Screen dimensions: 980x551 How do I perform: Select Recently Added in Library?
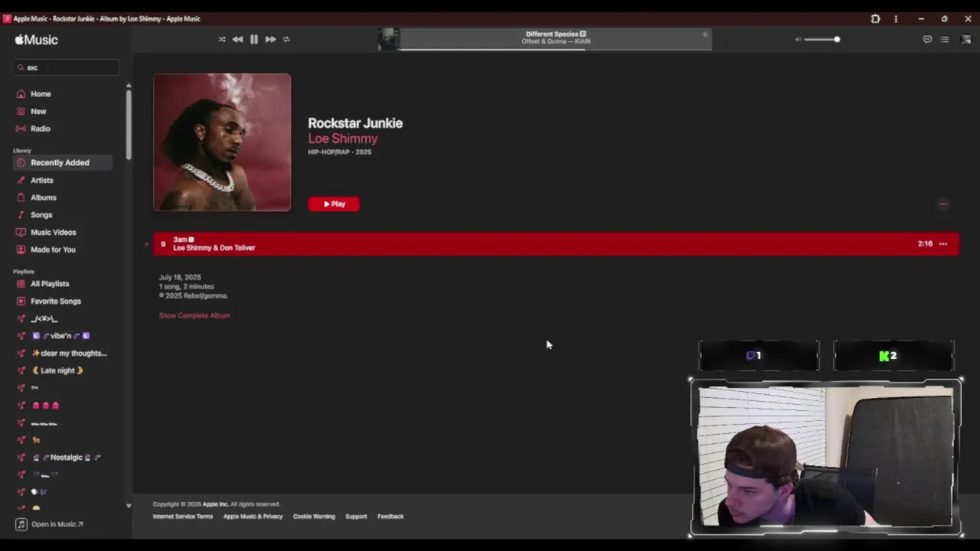point(64,162)
